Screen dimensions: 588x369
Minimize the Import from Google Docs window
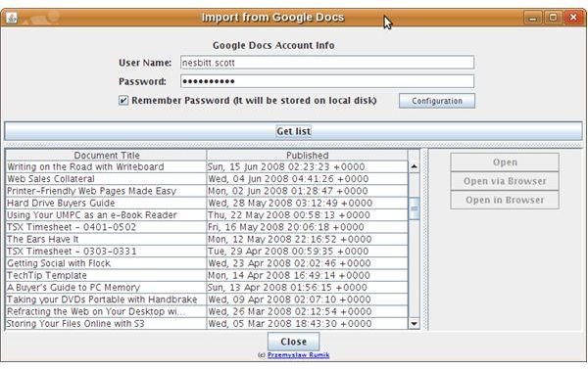pos(533,18)
